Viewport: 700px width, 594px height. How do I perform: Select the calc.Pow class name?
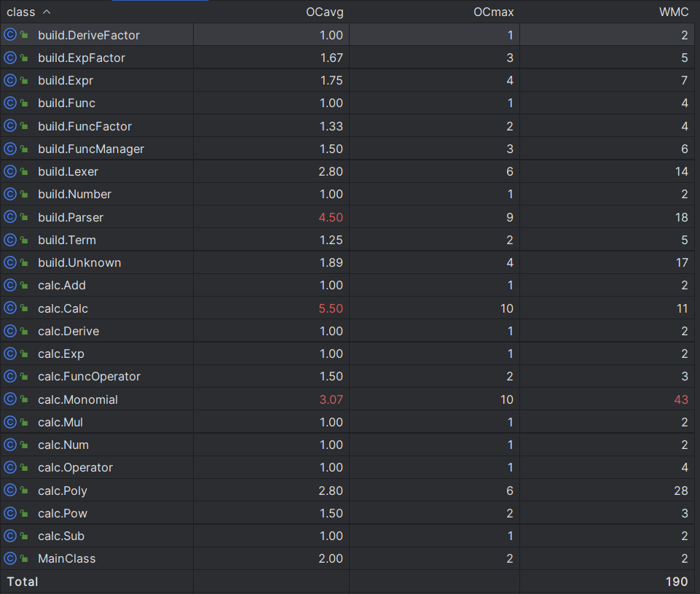pyautogui.click(x=63, y=514)
